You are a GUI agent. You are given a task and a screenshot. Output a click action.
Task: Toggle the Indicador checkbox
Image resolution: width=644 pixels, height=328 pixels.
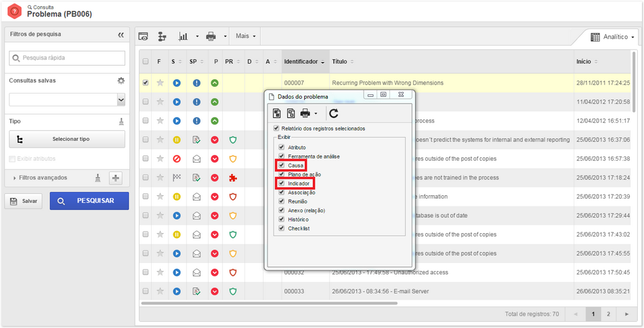point(281,184)
